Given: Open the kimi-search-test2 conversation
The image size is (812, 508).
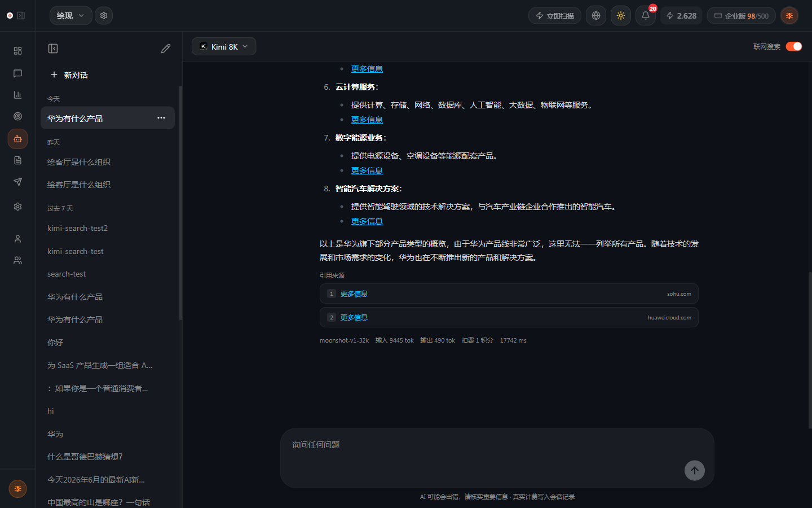Looking at the screenshot, I should (108, 228).
